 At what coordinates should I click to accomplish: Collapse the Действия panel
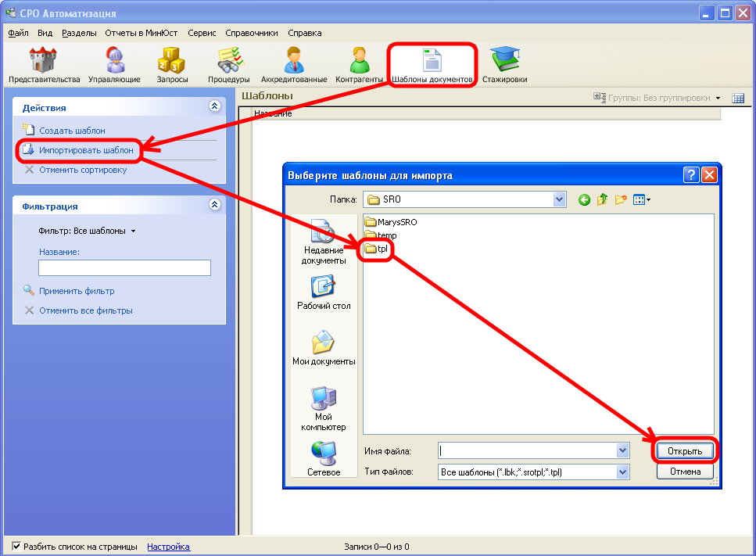coord(215,107)
